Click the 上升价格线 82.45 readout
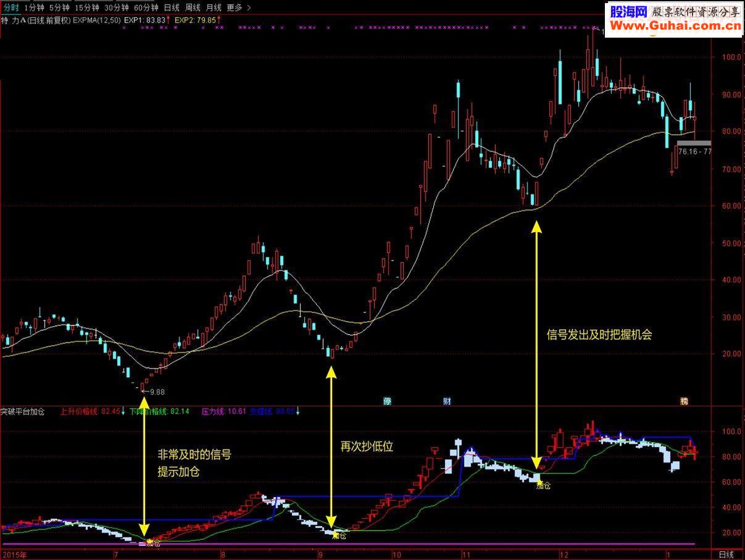 coord(91,411)
